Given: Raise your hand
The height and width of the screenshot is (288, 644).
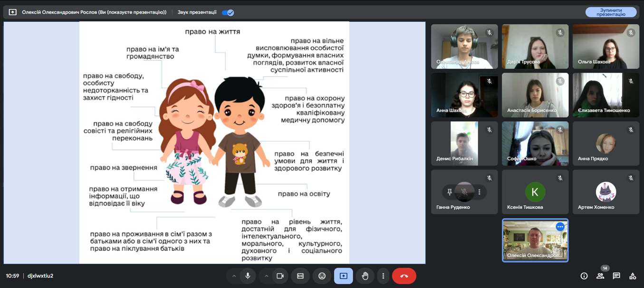Looking at the screenshot, I should pyautogui.click(x=365, y=276).
